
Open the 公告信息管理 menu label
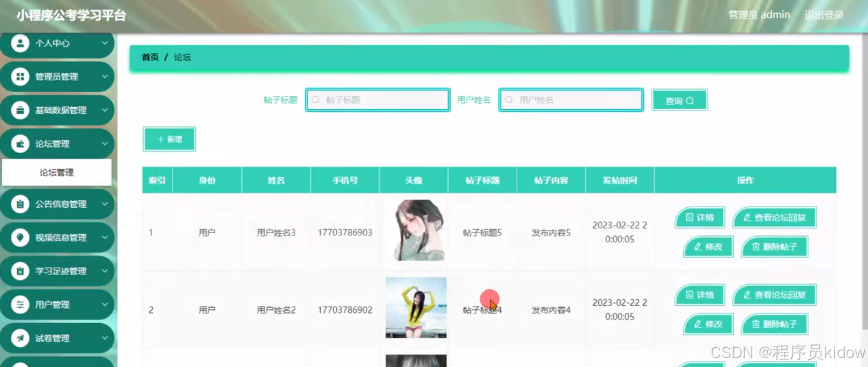[61, 204]
